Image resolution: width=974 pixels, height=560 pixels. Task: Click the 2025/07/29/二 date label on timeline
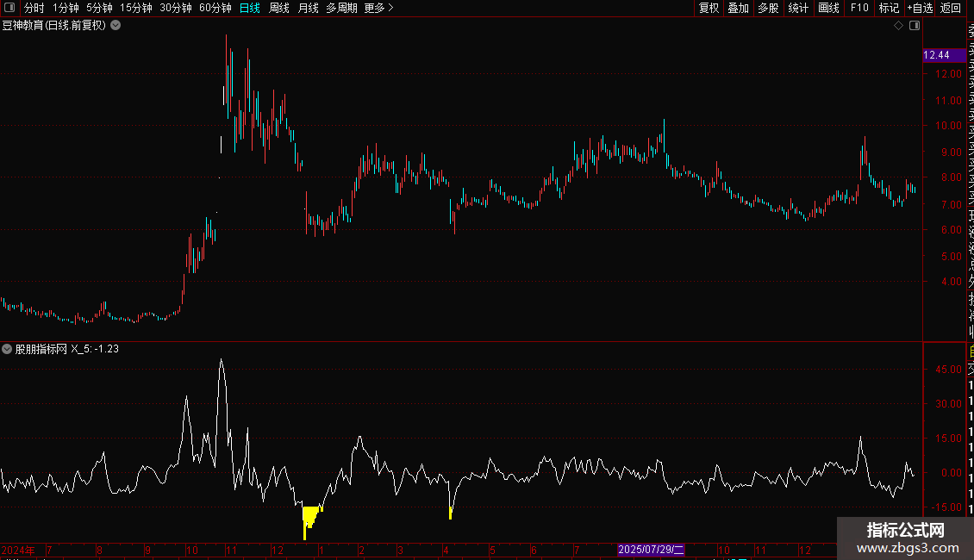pyautogui.click(x=651, y=550)
